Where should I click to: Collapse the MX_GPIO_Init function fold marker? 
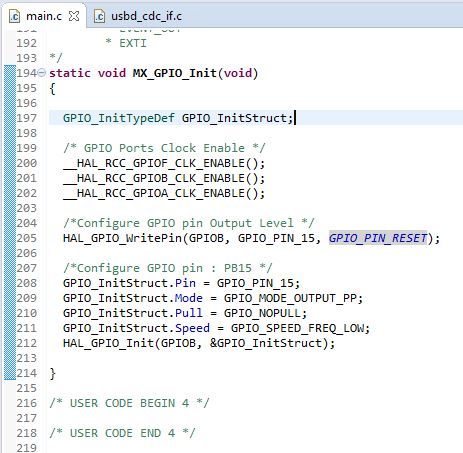[42, 72]
